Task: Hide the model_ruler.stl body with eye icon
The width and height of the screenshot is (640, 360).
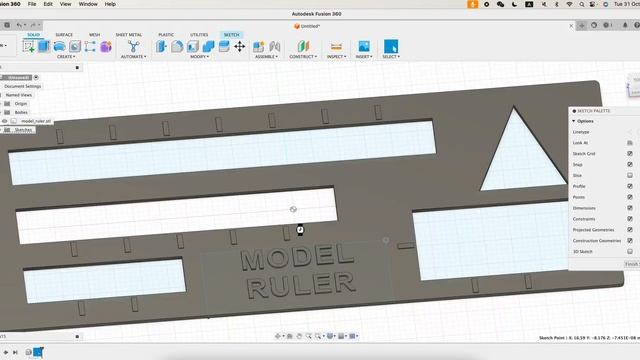Action: coord(4,121)
